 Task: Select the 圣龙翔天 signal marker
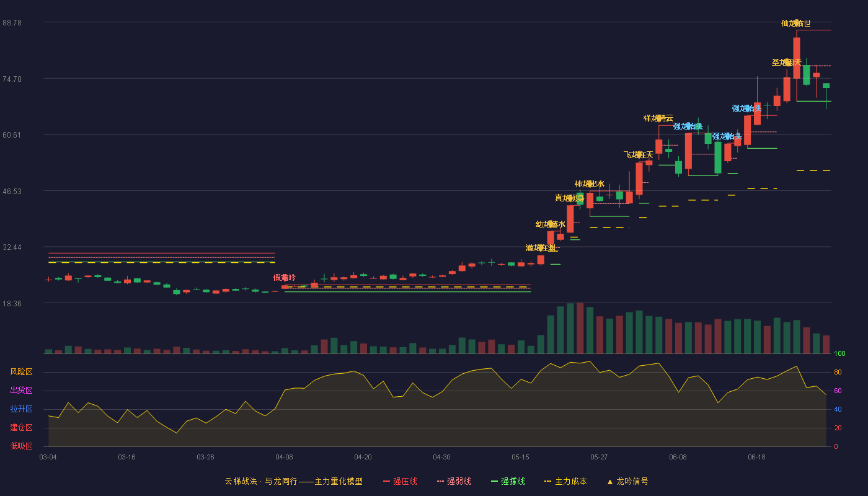pos(787,63)
